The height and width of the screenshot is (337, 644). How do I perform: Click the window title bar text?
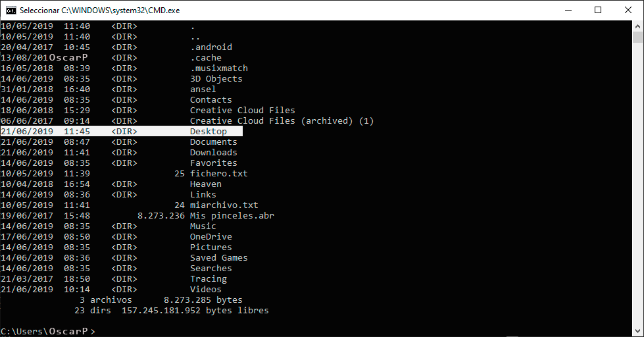(x=99, y=11)
